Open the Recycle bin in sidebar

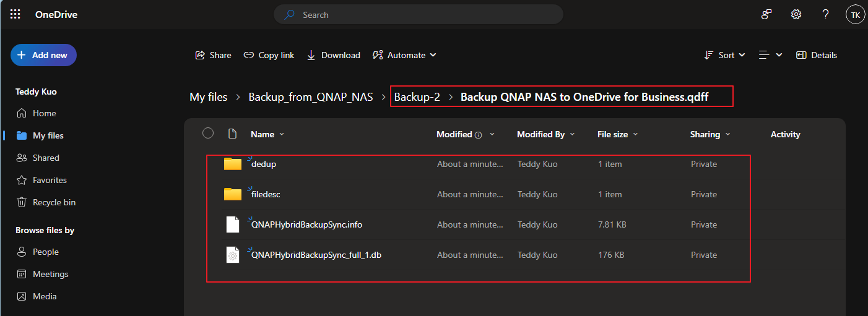[54, 202]
